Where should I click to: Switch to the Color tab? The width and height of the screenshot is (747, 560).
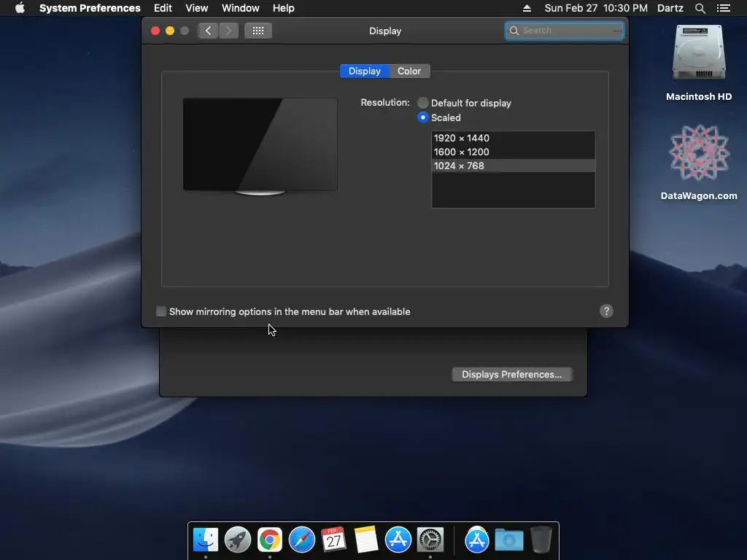409,71
